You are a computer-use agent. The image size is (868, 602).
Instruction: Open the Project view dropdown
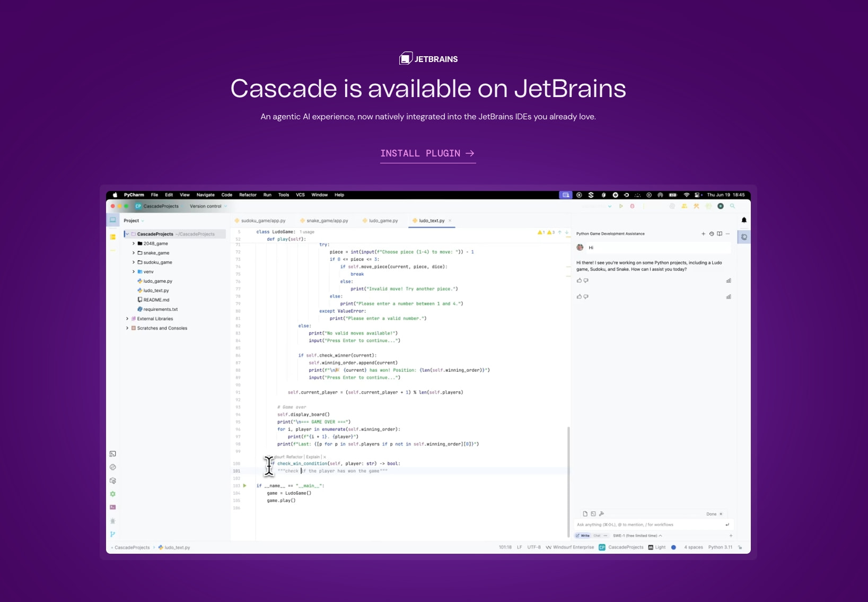click(134, 221)
